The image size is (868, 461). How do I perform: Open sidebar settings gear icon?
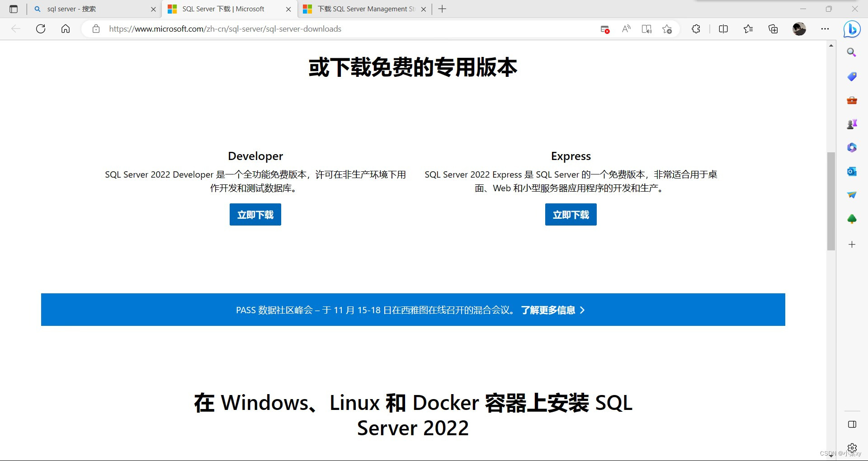pyautogui.click(x=852, y=448)
